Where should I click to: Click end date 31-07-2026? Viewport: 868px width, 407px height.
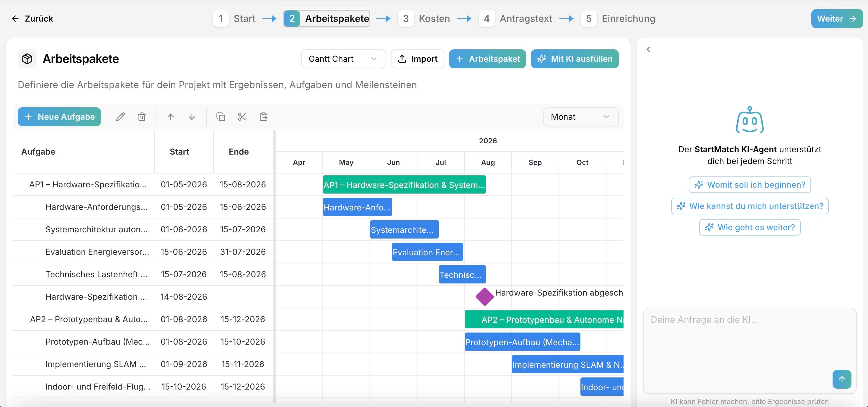tap(243, 252)
